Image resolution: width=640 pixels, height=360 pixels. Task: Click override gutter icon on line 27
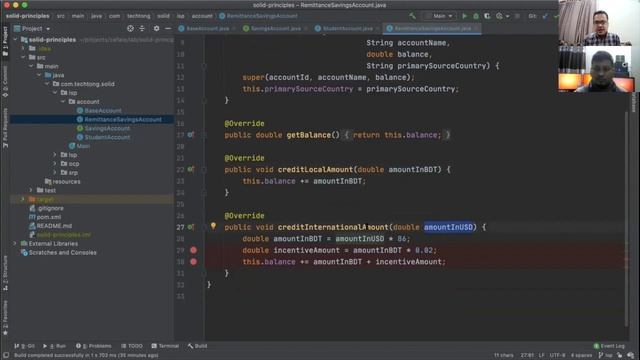(191, 227)
